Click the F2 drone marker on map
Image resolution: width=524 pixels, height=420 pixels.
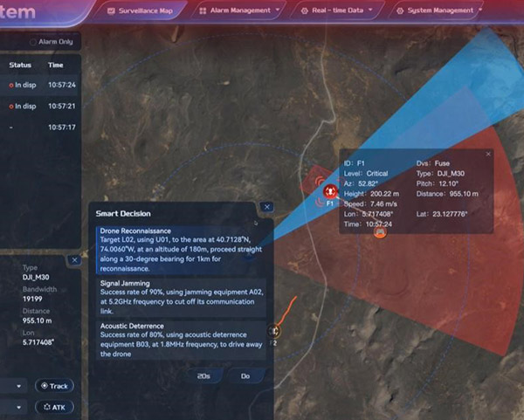tap(273, 331)
